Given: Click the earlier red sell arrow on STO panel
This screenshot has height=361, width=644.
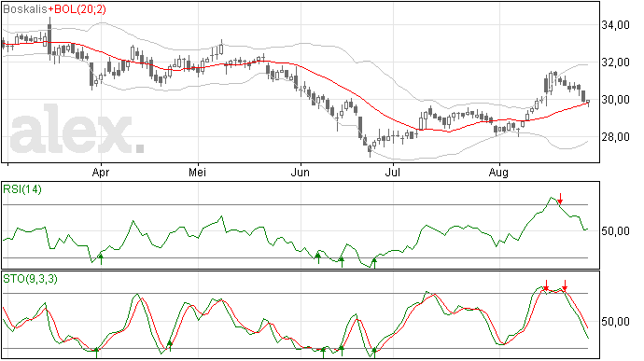Looking at the screenshot, I should pos(546,285).
